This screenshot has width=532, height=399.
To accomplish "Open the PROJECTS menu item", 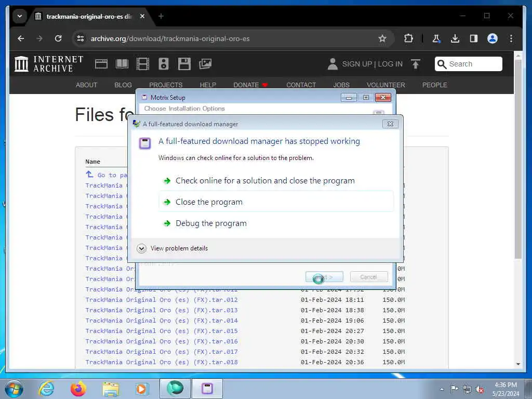I will tap(166, 85).
